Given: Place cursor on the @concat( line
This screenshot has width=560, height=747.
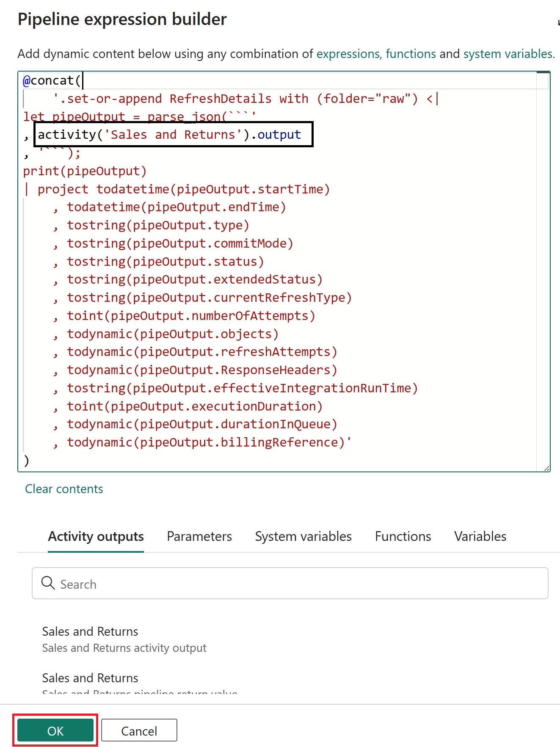Looking at the screenshot, I should click(x=52, y=80).
